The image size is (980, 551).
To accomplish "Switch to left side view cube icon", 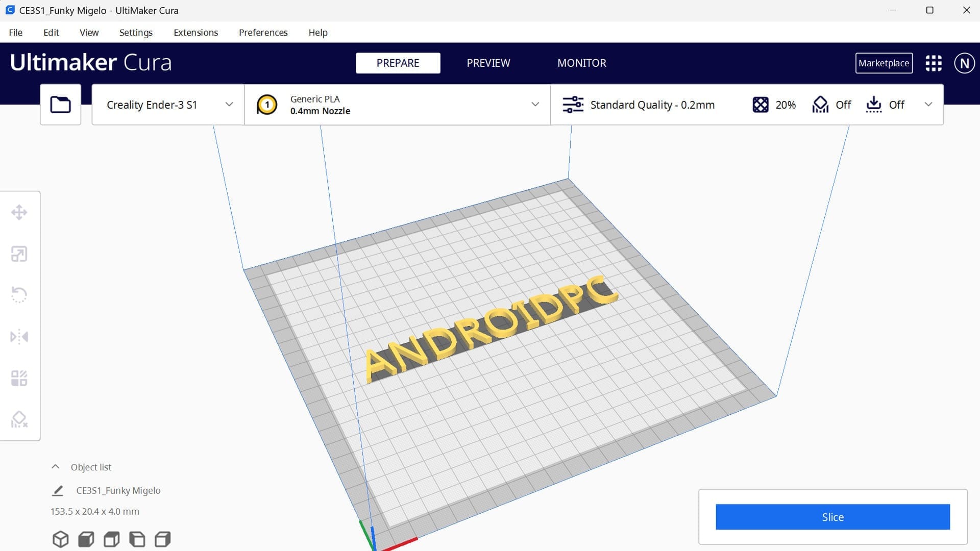I will pyautogui.click(x=137, y=539).
